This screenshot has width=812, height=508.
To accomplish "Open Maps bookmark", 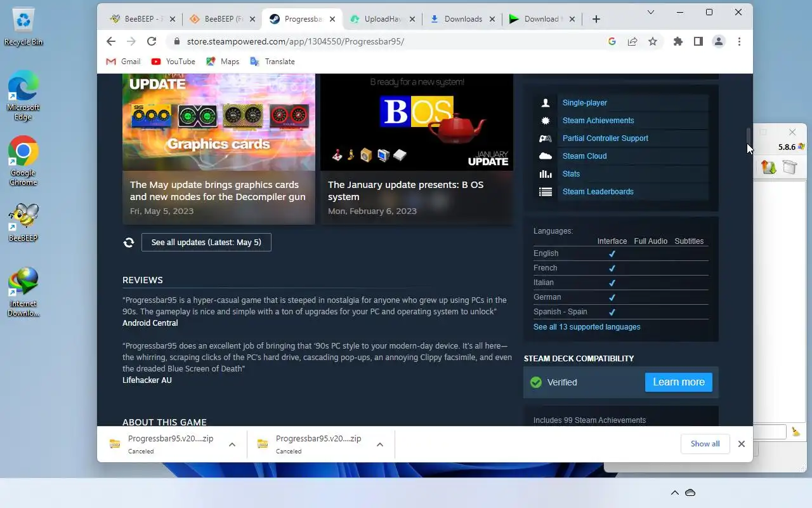I will point(223,62).
